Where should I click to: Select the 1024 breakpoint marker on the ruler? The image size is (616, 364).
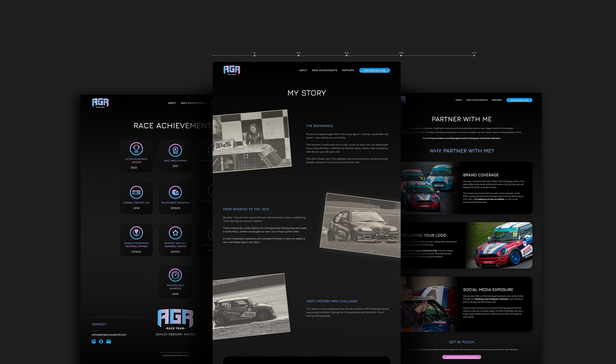coord(347,55)
